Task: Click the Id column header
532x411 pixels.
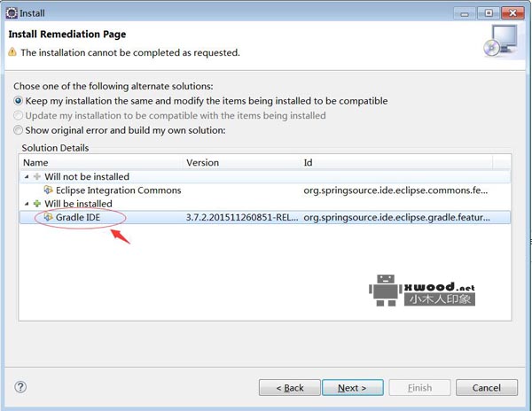Action: pos(397,163)
